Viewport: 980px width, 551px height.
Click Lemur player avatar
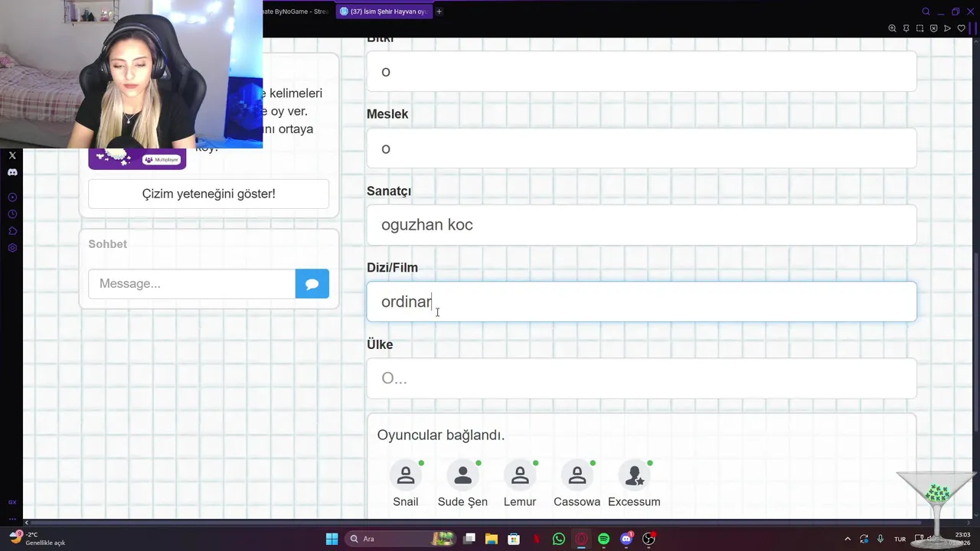coord(520,475)
